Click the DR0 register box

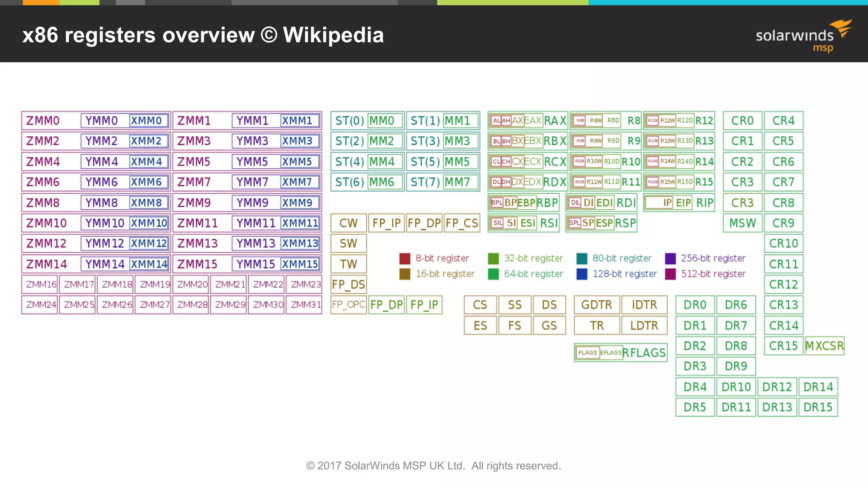coord(695,305)
